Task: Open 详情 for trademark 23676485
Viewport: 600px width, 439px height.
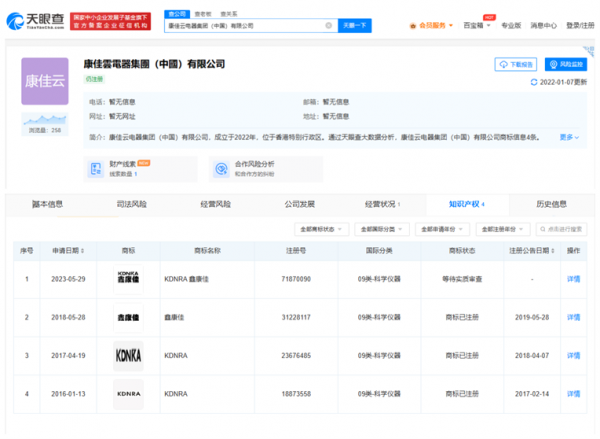Action: tap(573, 356)
